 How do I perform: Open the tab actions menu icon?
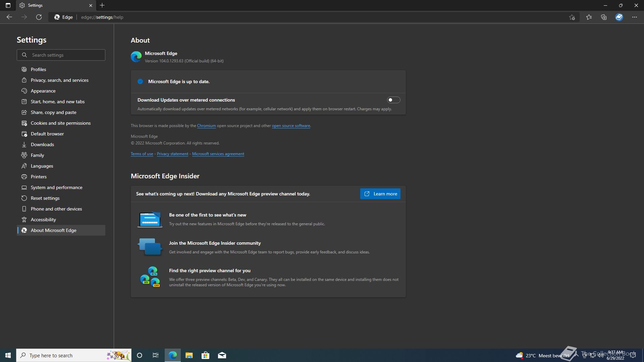(x=8, y=5)
